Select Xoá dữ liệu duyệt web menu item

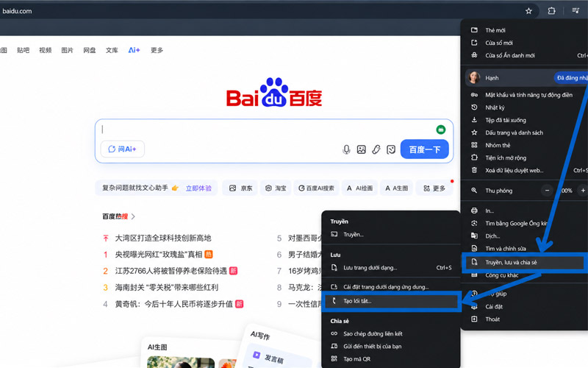(524, 171)
